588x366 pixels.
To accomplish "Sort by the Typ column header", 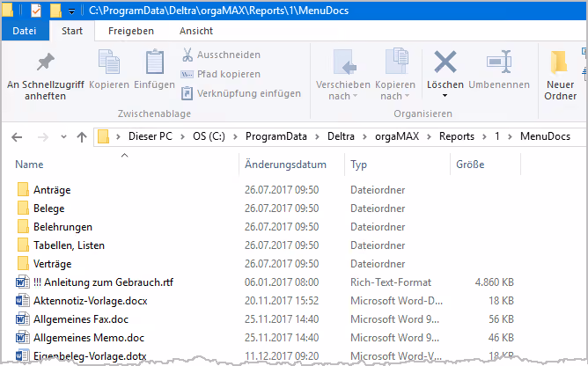I will pyautogui.click(x=358, y=165).
